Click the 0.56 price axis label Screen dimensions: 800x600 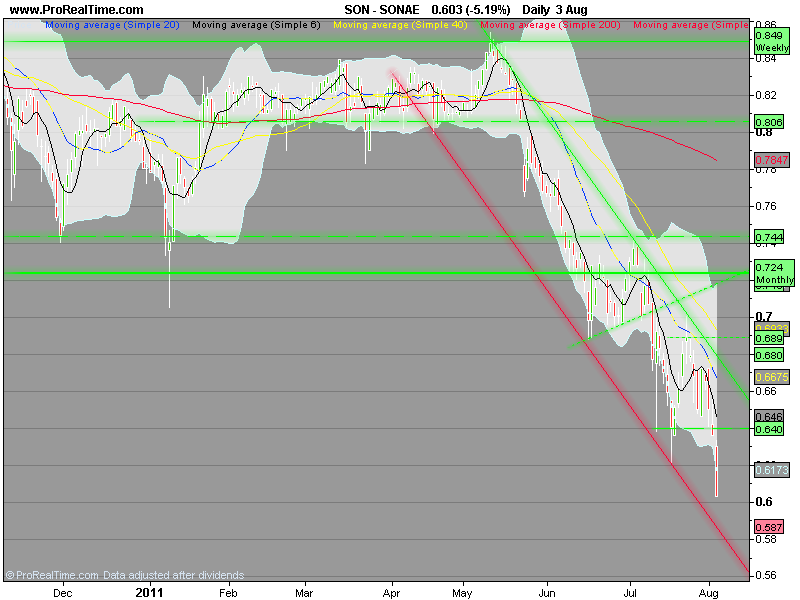765,576
